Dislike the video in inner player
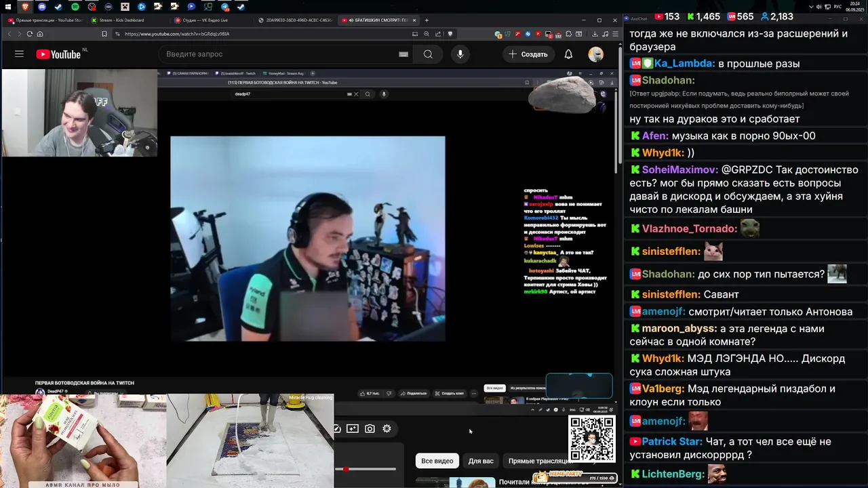Image resolution: width=868 pixels, height=488 pixels. 389,393
